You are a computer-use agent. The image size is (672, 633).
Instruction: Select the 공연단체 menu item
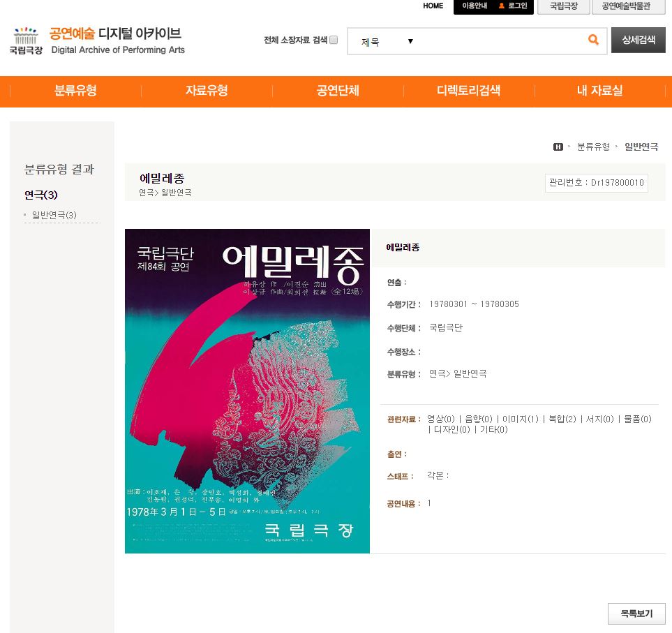pyautogui.click(x=338, y=91)
